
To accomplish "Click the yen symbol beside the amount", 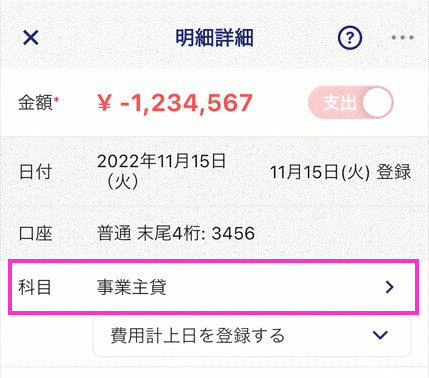I will click(x=105, y=103).
